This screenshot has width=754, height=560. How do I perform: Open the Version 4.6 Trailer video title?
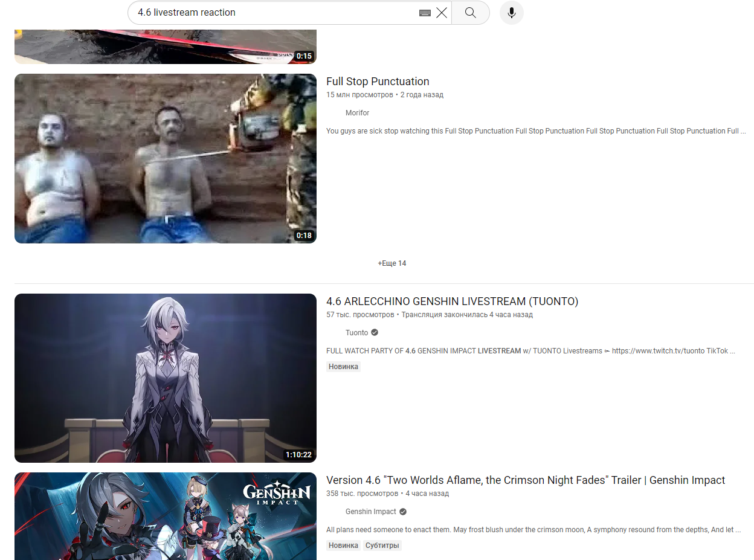coord(526,480)
